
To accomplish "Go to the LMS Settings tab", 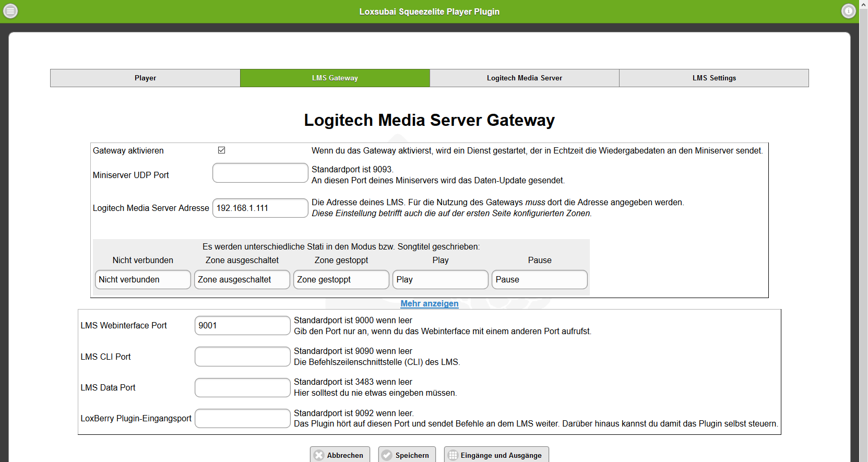I will 714,78.
